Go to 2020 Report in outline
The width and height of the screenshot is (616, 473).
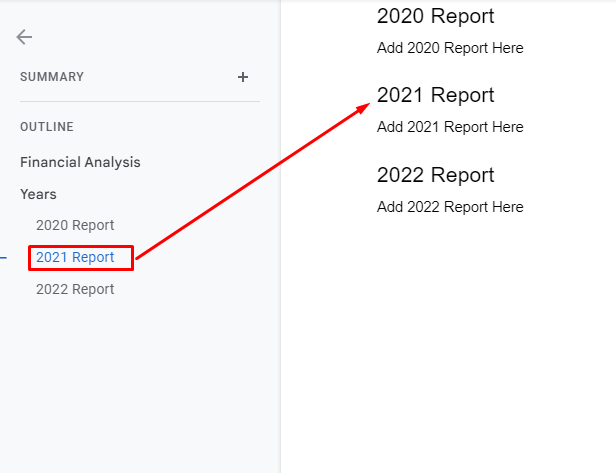[75, 225]
